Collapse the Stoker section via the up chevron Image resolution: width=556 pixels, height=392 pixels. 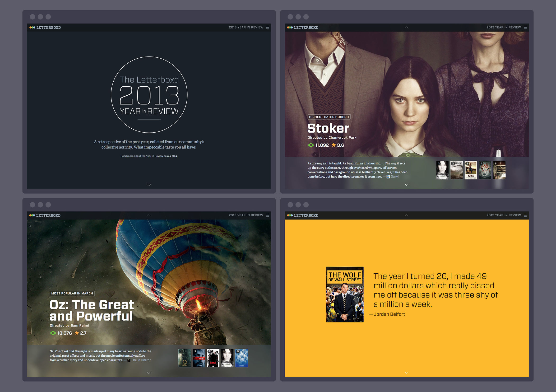(407, 27)
